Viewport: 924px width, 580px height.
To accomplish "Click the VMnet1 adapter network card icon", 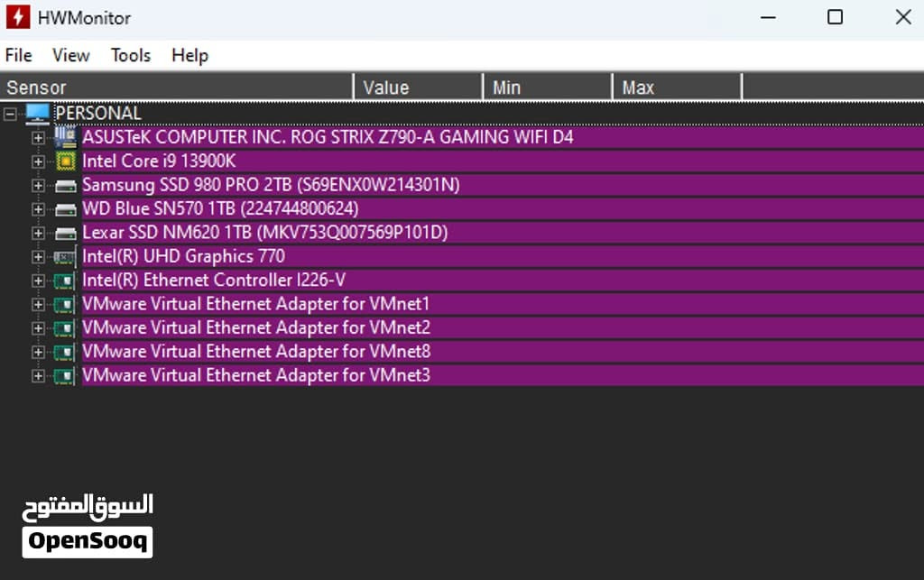I will pos(64,304).
